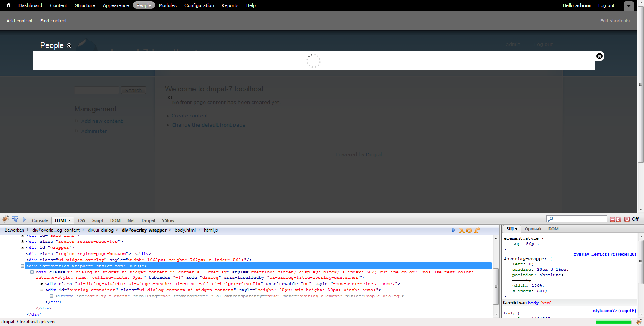The height and width of the screenshot is (326, 644).
Task: Expand the ui-dialog-titlebar div node
Action: point(41,284)
